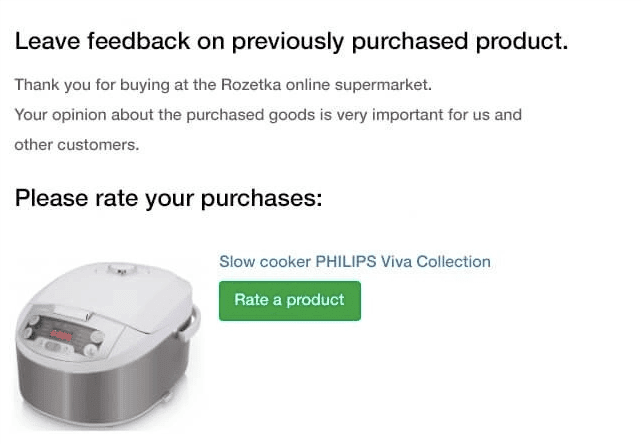Click the 'other customers.' text line
The height and width of the screenshot is (444, 641).
click(x=77, y=145)
